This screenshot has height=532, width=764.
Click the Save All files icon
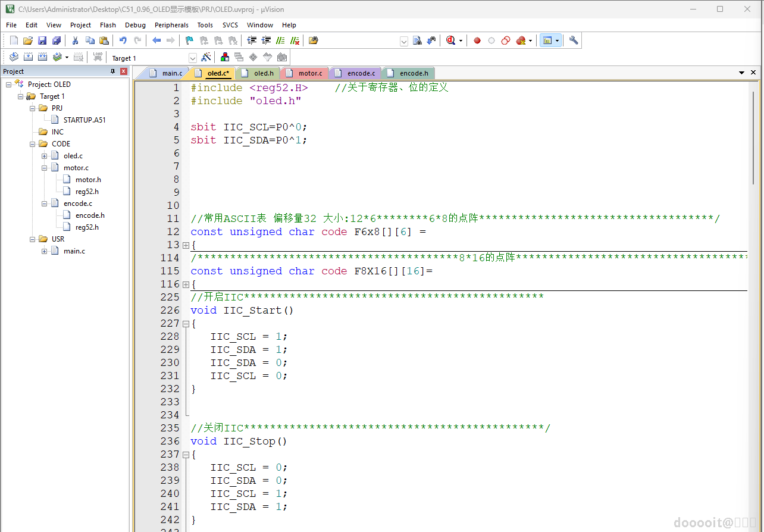point(57,40)
